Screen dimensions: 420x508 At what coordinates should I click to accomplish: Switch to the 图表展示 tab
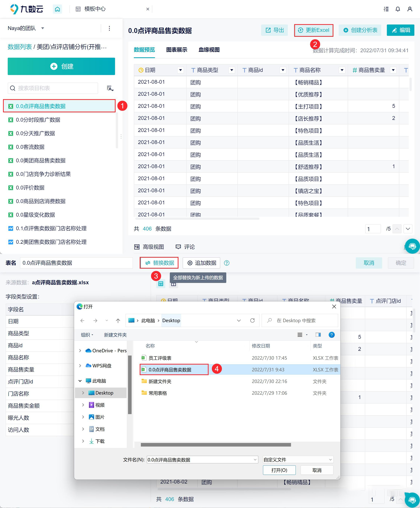point(177,50)
